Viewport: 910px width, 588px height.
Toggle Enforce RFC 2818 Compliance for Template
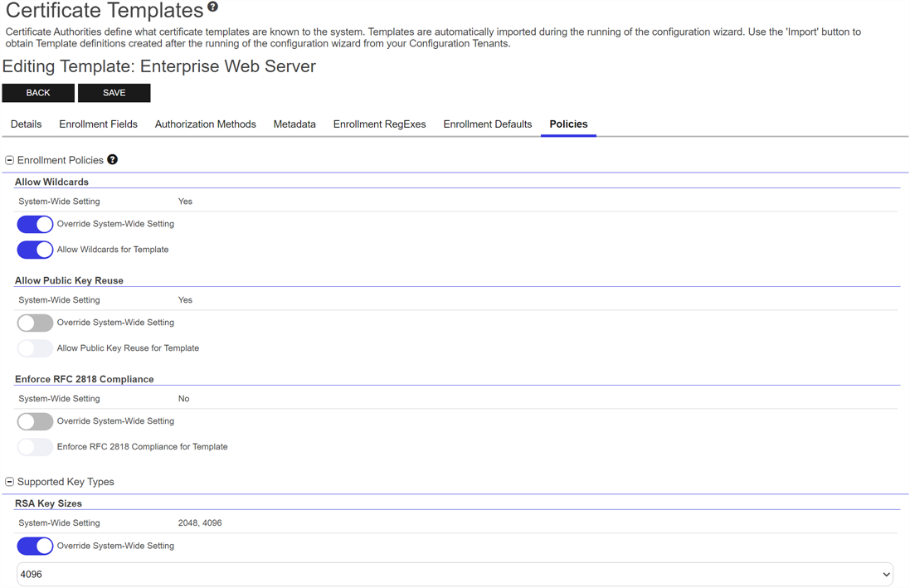pyautogui.click(x=35, y=447)
